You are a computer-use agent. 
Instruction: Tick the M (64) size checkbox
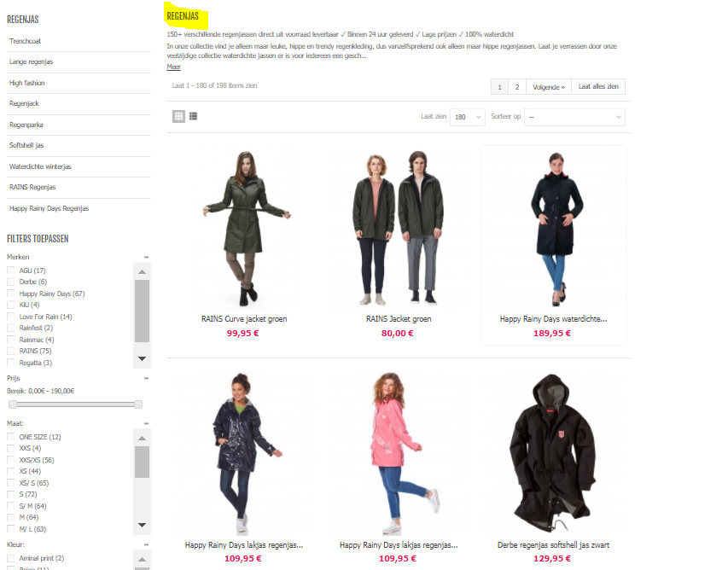tap(11, 518)
